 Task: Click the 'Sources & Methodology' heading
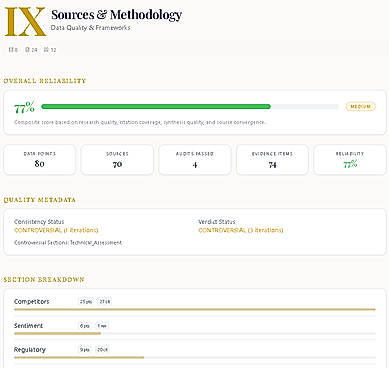coord(117,15)
